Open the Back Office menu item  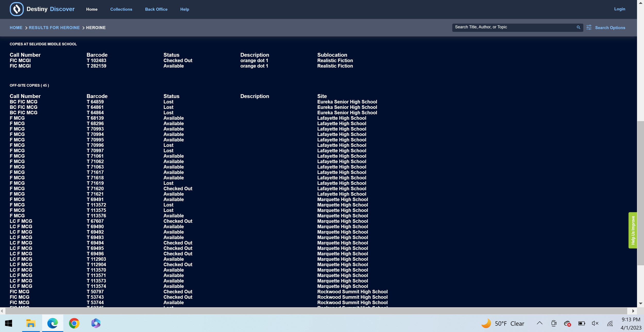pos(156,9)
